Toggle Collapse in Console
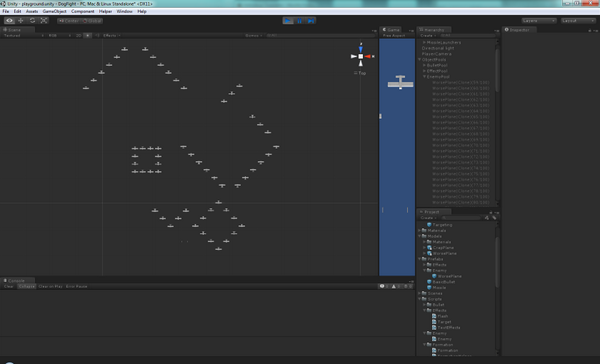The height and width of the screenshot is (364, 600). [26, 286]
